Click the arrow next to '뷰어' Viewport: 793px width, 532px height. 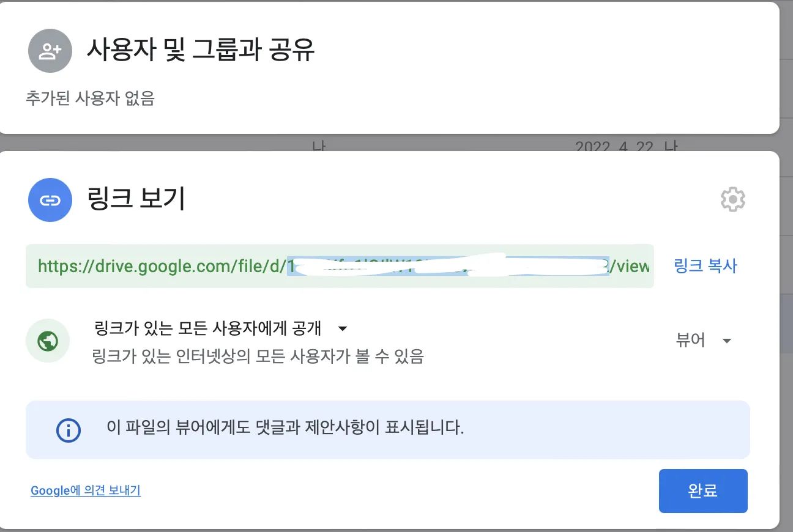[x=727, y=341]
